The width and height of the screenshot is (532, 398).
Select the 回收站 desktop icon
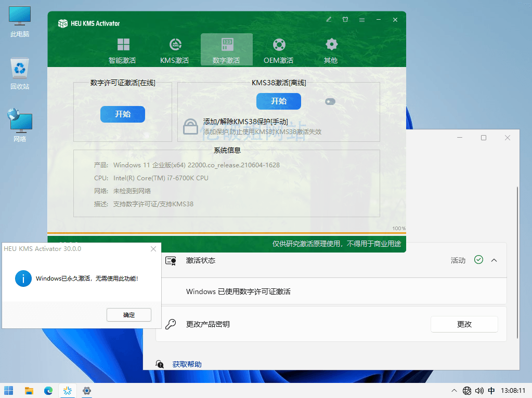coord(20,74)
